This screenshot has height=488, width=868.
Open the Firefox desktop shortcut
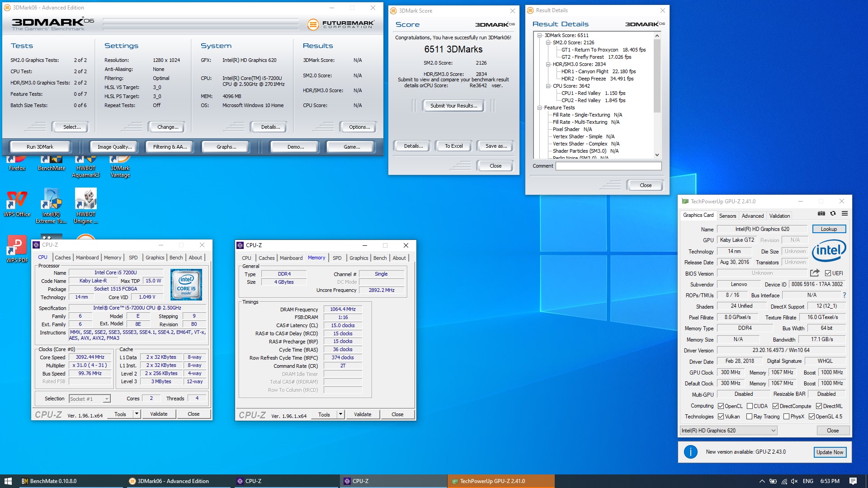point(17,163)
